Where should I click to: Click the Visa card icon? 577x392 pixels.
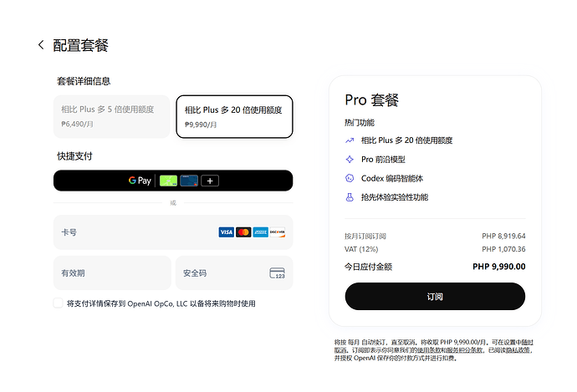(x=227, y=232)
